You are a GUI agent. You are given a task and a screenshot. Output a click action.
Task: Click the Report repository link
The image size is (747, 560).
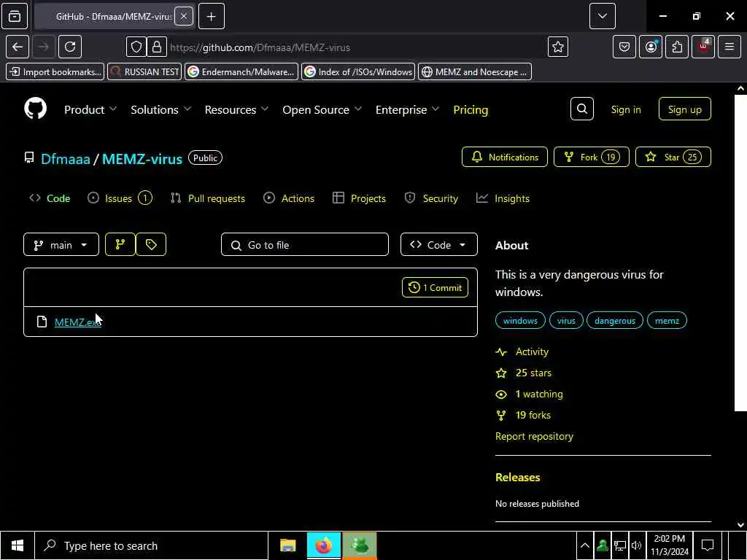pyautogui.click(x=534, y=436)
